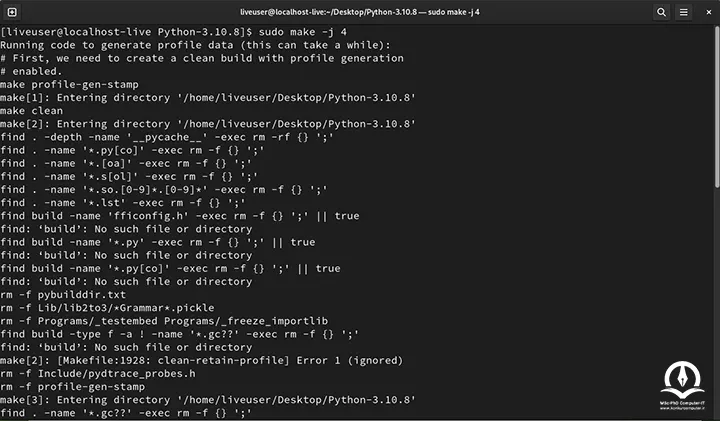Open the terminal search icon

[x=661, y=12]
